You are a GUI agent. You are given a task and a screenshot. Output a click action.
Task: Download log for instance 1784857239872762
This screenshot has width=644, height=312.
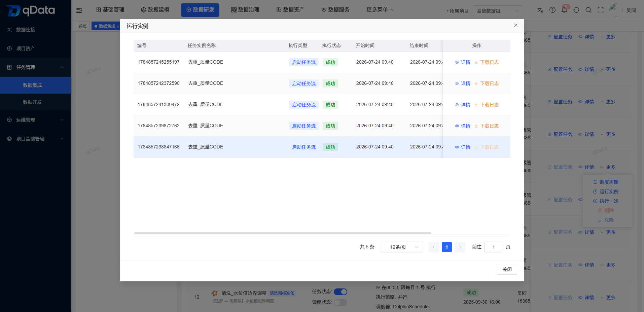[x=487, y=126]
